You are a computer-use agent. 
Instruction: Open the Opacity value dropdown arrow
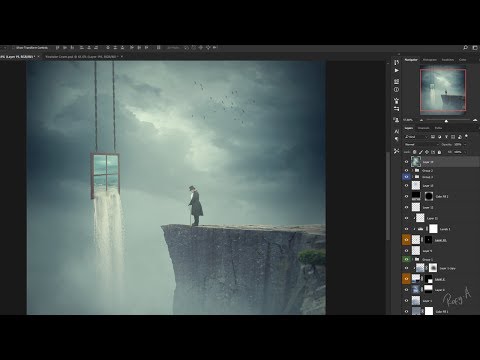point(465,144)
